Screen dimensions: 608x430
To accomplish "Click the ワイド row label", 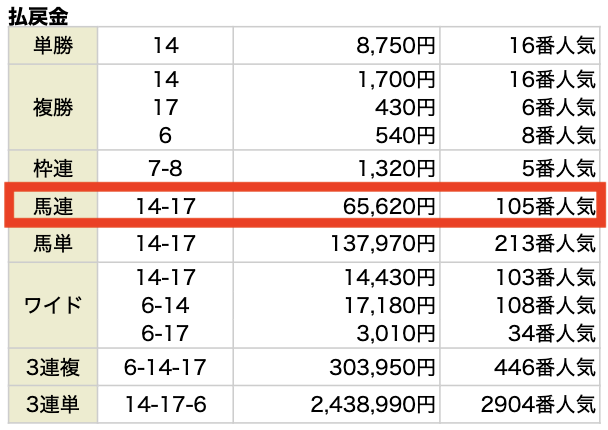I will [54, 304].
